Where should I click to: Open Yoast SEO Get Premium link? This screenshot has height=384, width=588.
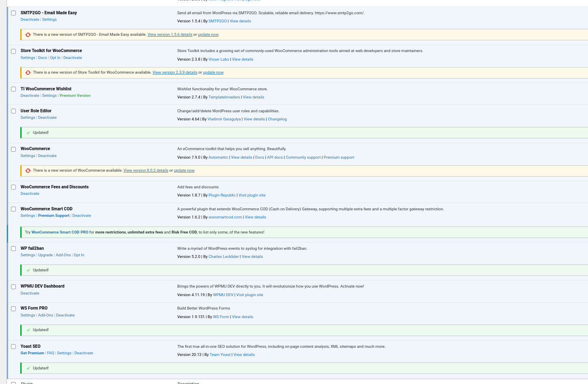point(32,353)
